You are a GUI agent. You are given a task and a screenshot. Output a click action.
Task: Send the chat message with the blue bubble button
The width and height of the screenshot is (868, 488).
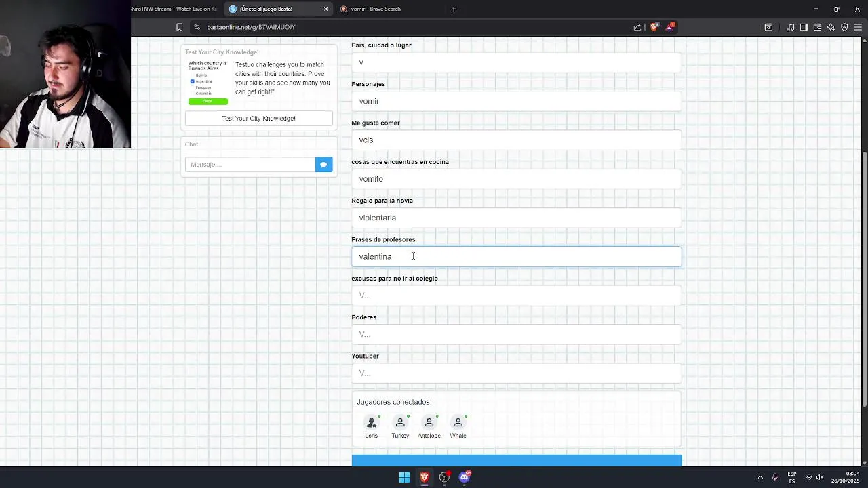323,165
